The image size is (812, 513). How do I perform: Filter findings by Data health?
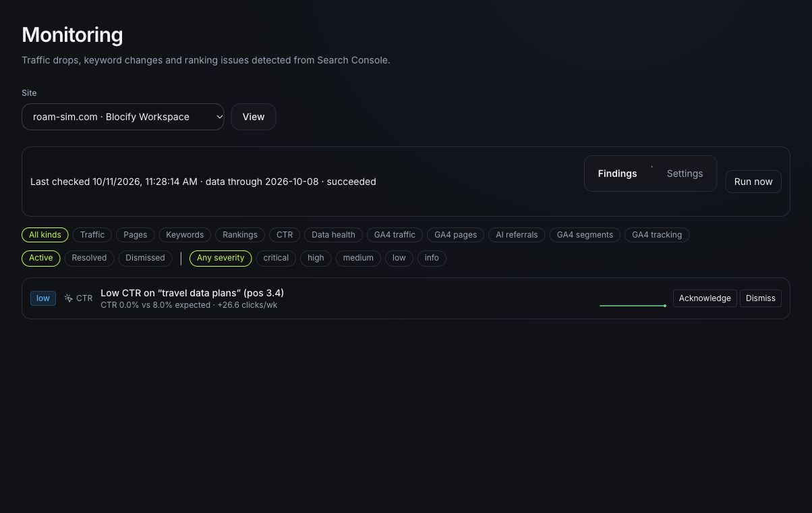pyautogui.click(x=333, y=235)
